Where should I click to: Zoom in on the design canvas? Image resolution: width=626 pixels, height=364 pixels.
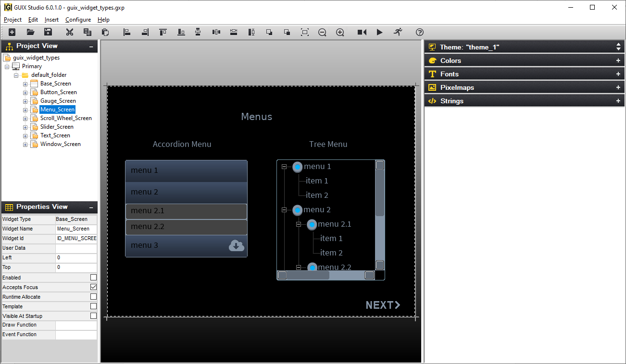coord(340,32)
